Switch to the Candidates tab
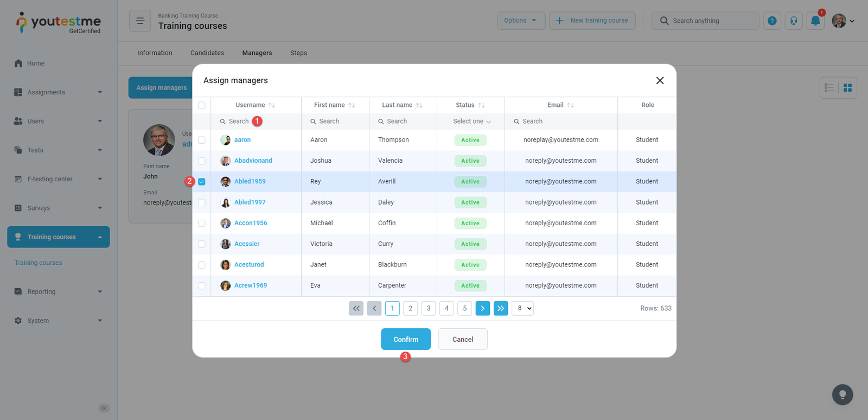The image size is (868, 420). coord(207,53)
